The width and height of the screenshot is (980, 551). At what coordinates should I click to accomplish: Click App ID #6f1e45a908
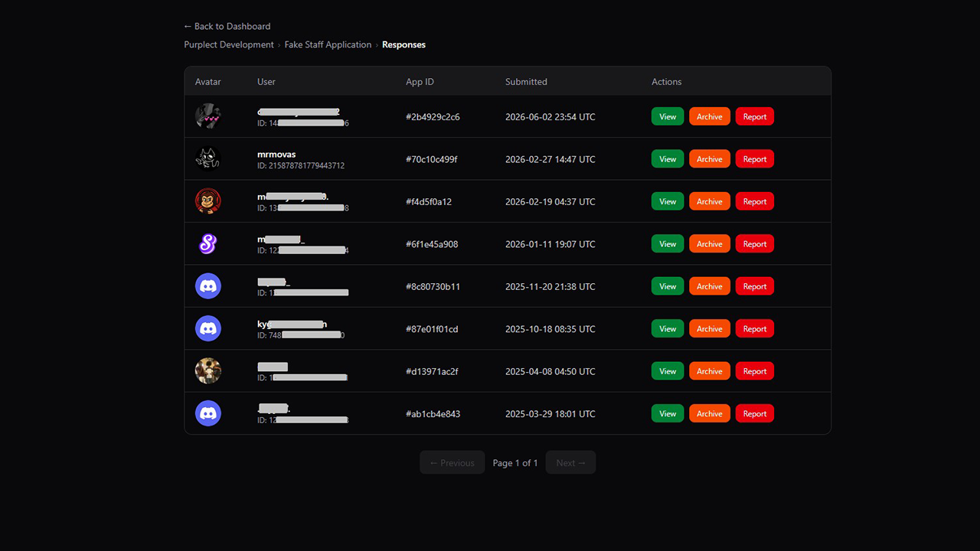(x=432, y=244)
